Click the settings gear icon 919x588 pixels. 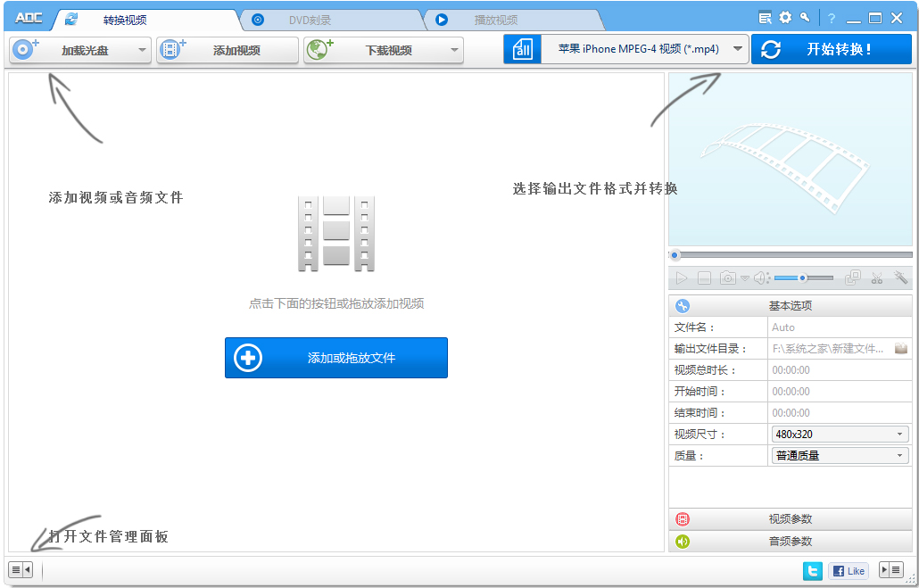click(785, 18)
